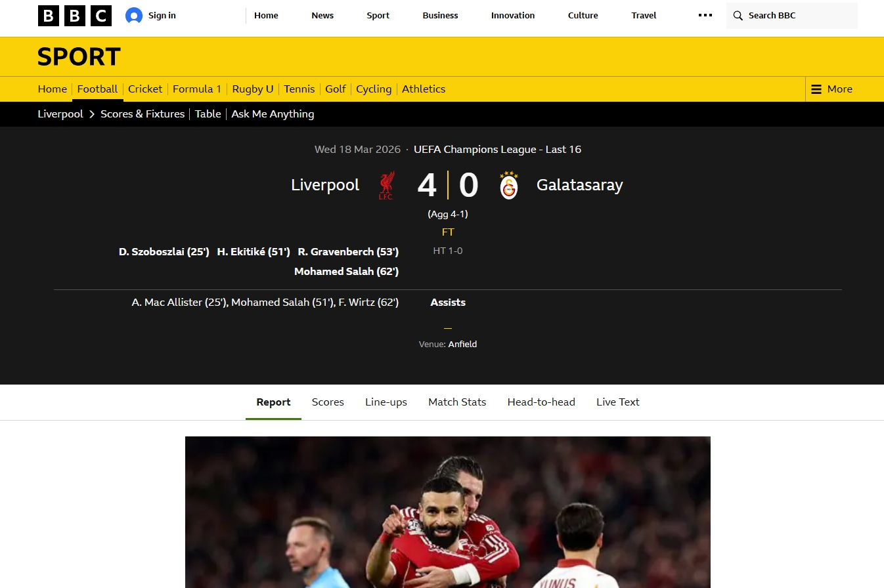Click the Liverpool breadcrumb link

[x=60, y=114]
